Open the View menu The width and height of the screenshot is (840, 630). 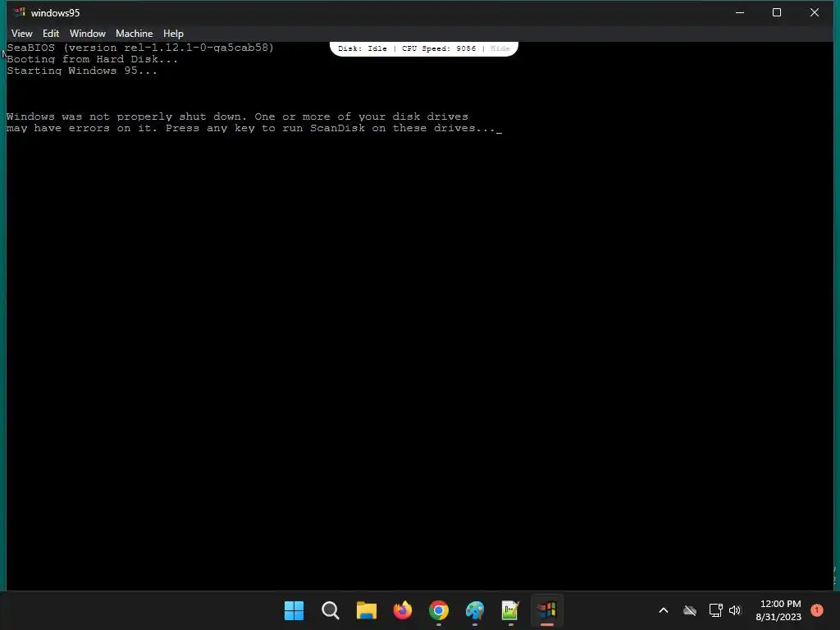(21, 33)
